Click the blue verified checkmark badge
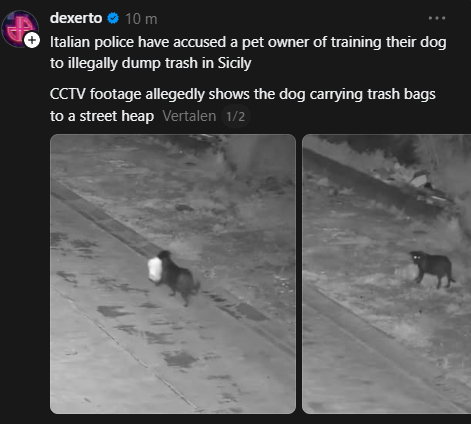Screen dimensions: 471x424 click(x=113, y=18)
